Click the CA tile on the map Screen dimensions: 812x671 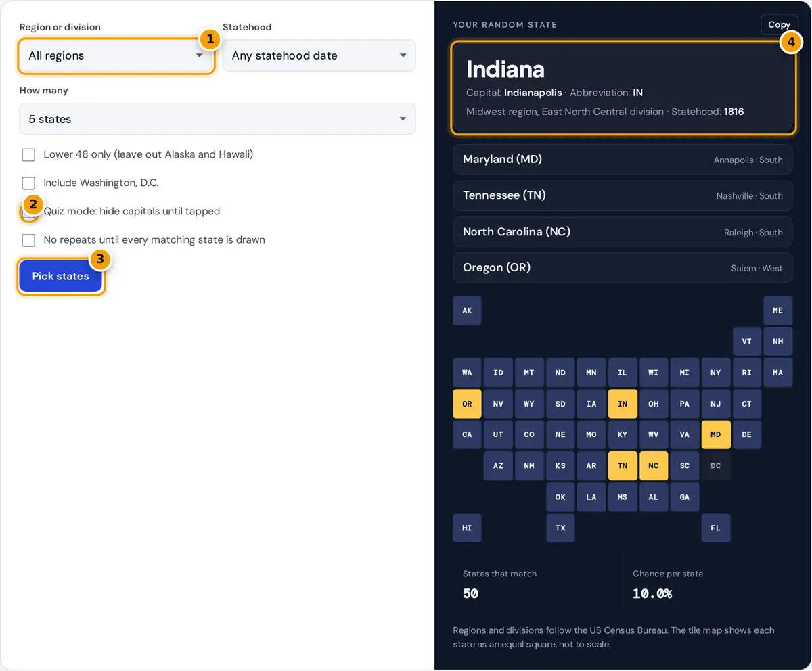467,434
